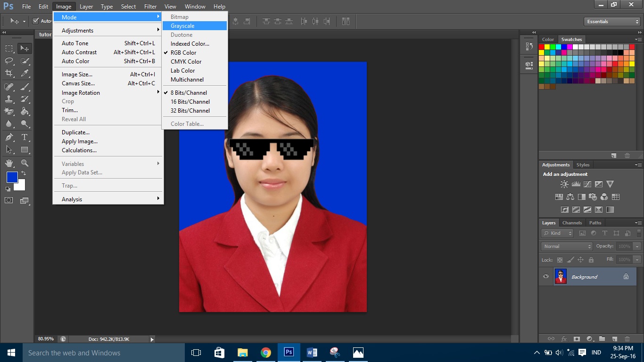Choose Lab Color mode

point(195,71)
